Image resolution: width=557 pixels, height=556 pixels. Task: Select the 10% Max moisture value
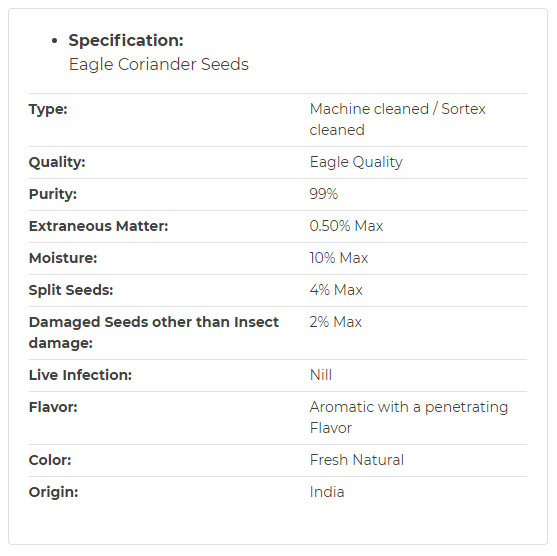(x=339, y=258)
